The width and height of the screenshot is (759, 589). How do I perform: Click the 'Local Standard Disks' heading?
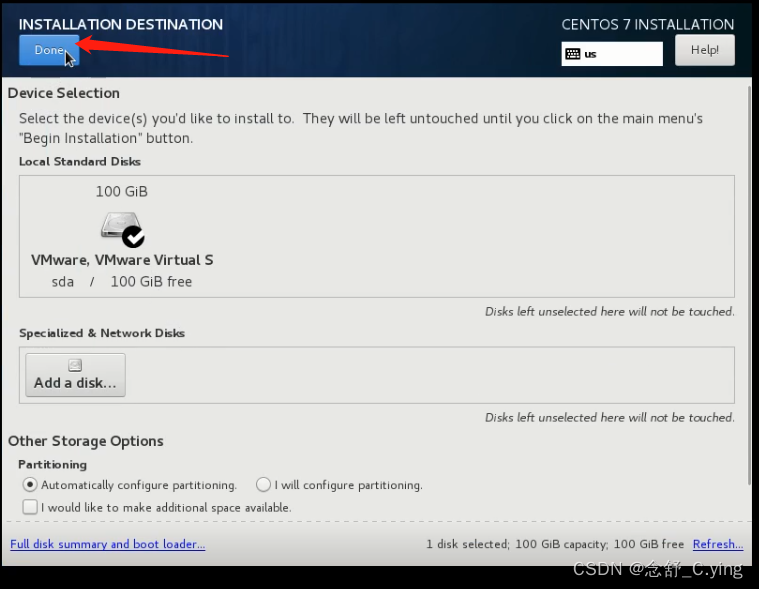click(x=80, y=162)
